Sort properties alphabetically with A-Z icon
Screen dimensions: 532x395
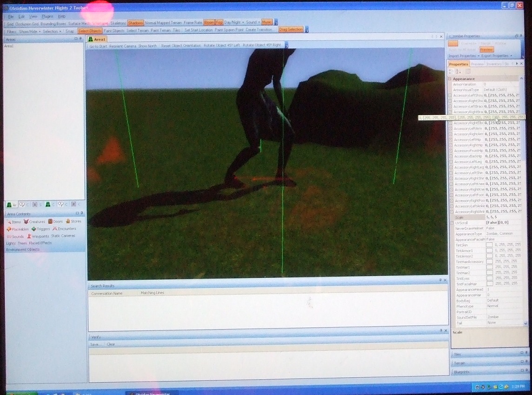pos(458,72)
